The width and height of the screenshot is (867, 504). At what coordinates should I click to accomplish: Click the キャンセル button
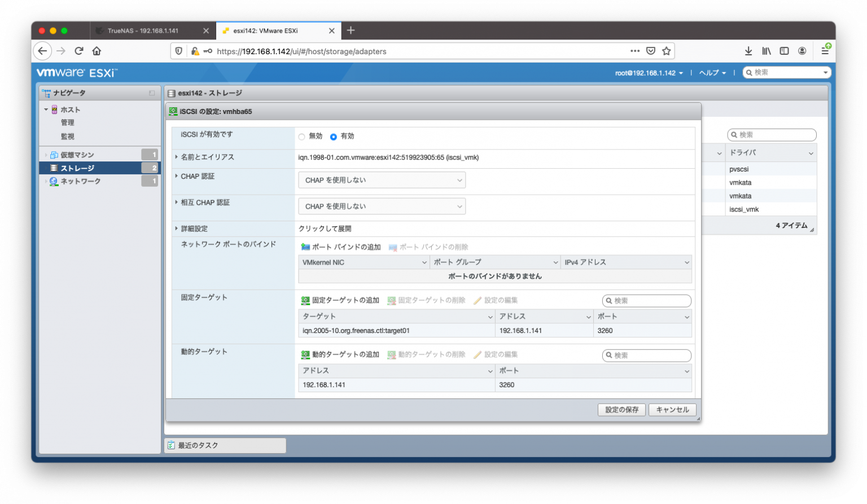(x=672, y=410)
